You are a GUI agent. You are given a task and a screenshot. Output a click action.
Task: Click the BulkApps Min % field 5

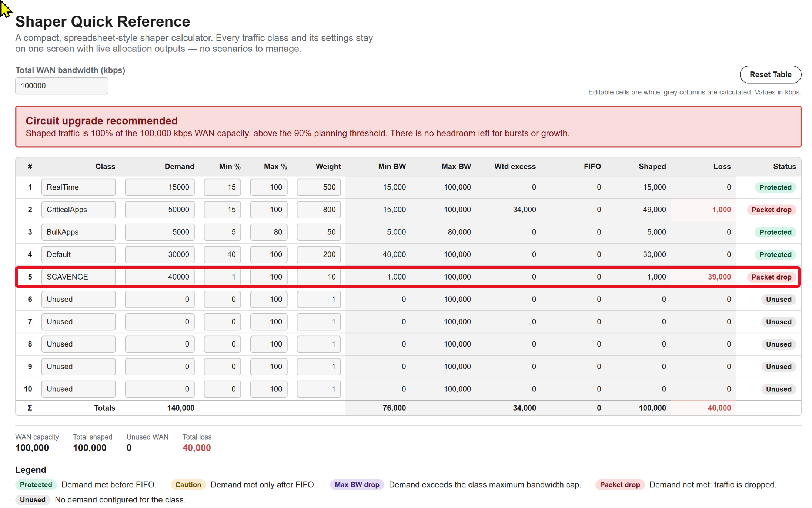click(x=223, y=232)
